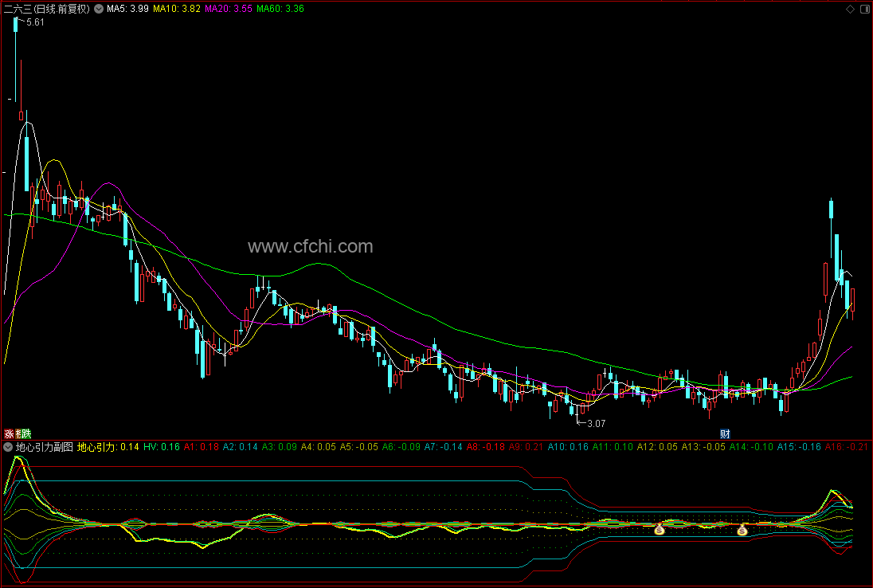Select the MA10: 3.82 label
The image size is (873, 588).
pos(177,9)
